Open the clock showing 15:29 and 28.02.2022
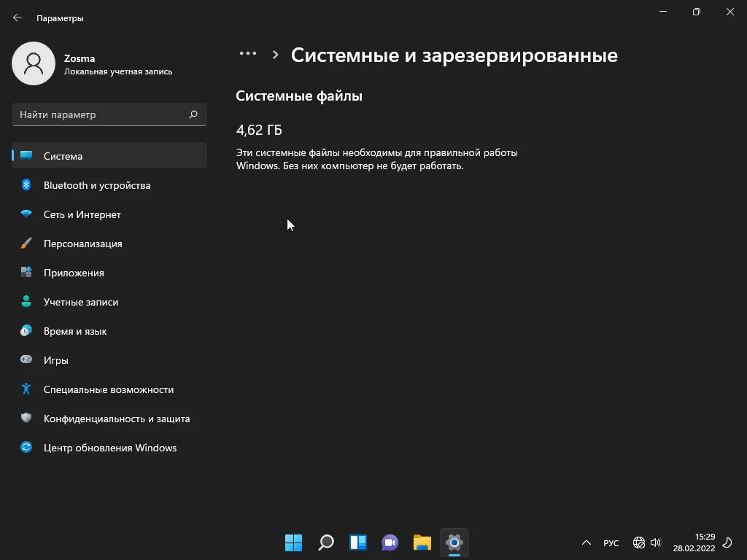 694,542
